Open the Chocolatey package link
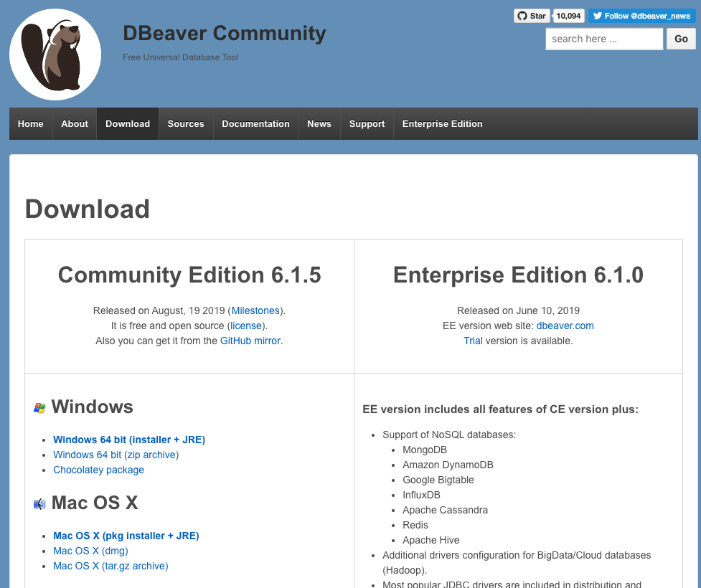 [x=98, y=470]
